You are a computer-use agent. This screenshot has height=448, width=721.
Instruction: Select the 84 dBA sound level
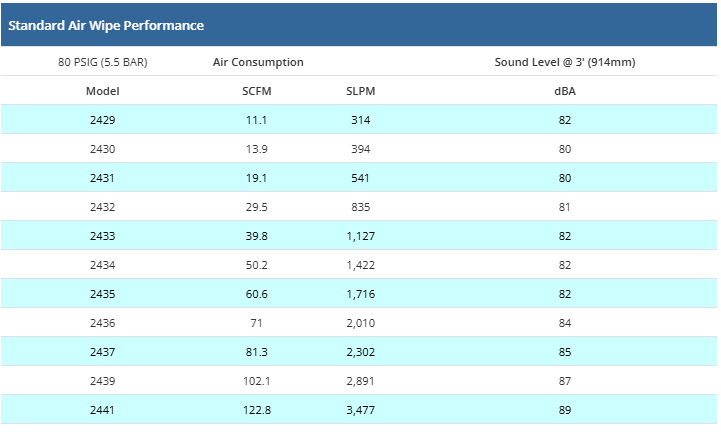[x=565, y=323]
